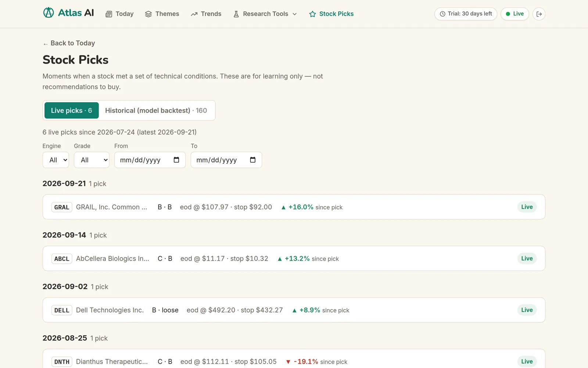Follow the Back to Today link
The height and width of the screenshot is (368, 588).
(x=69, y=43)
